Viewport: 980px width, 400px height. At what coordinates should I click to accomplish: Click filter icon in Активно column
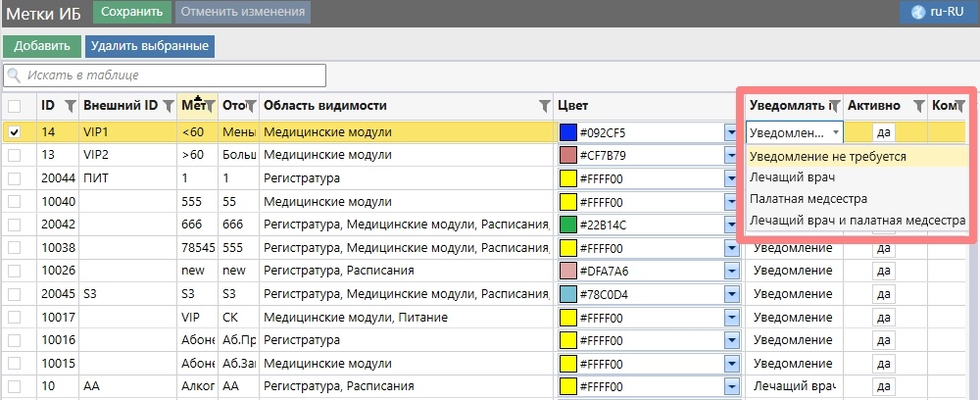tap(918, 106)
